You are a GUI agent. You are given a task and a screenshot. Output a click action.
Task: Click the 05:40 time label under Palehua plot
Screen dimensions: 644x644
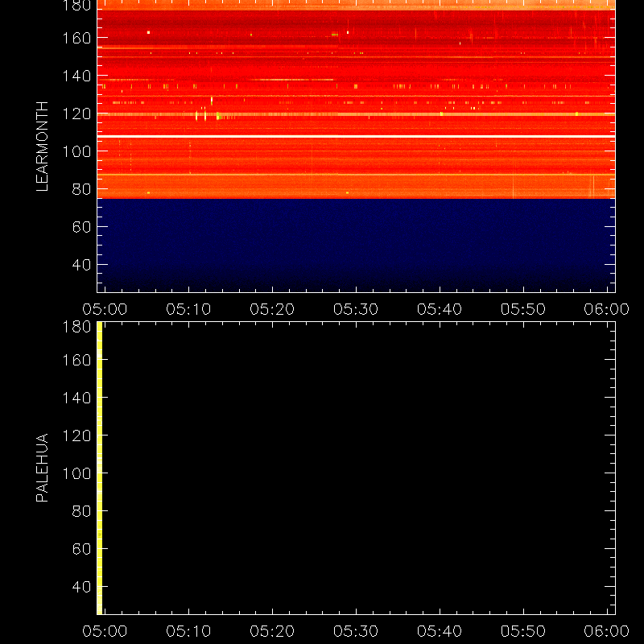pos(440,631)
